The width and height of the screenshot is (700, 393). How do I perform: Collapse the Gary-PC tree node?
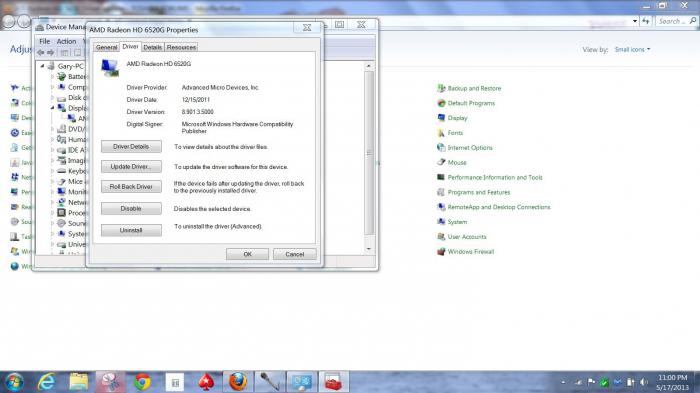[43, 66]
